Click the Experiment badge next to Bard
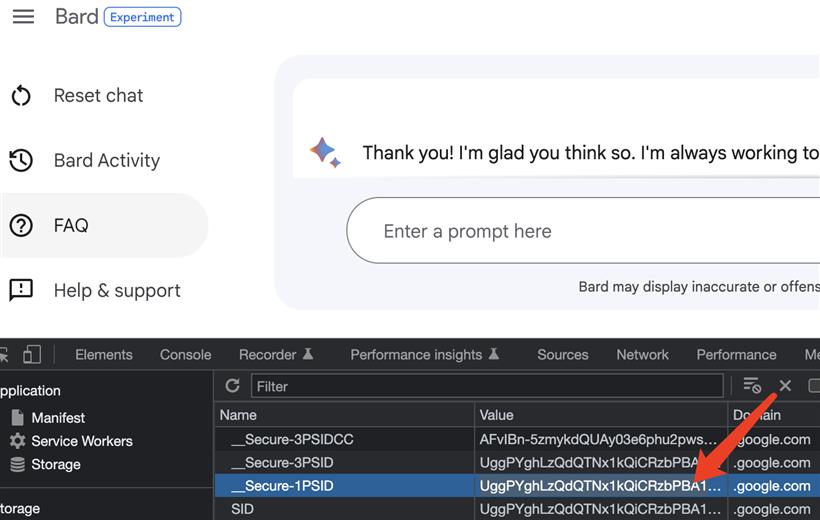The width and height of the screenshot is (820, 520). click(x=142, y=17)
